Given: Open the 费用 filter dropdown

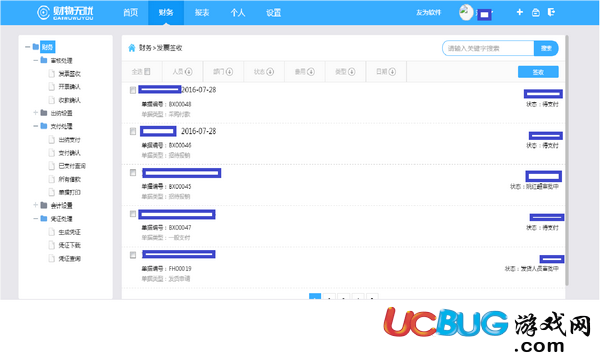Looking at the screenshot, I should pyautogui.click(x=304, y=72).
